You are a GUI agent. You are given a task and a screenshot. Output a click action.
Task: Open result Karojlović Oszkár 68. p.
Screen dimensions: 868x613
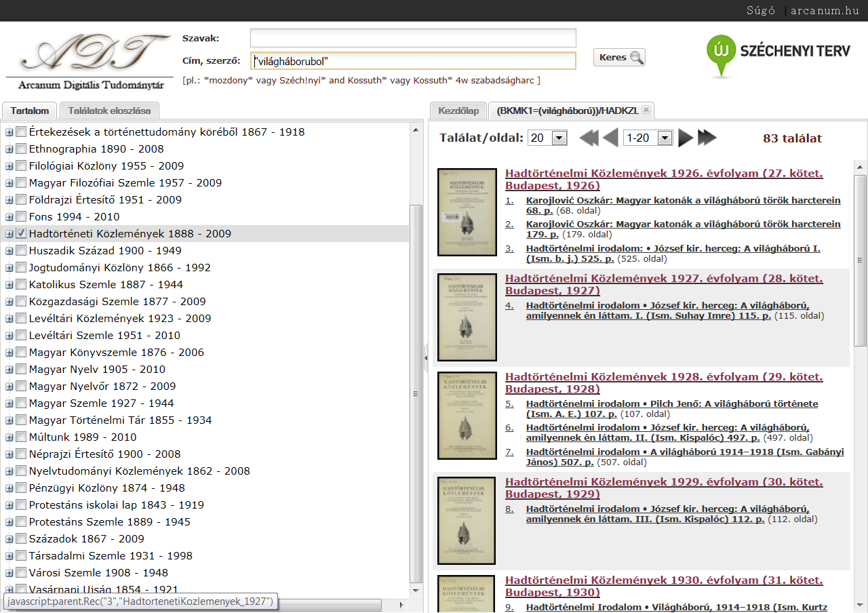[x=683, y=205]
